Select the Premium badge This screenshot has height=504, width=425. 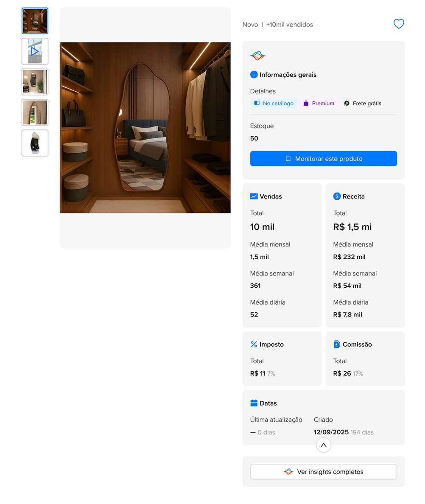coord(319,104)
